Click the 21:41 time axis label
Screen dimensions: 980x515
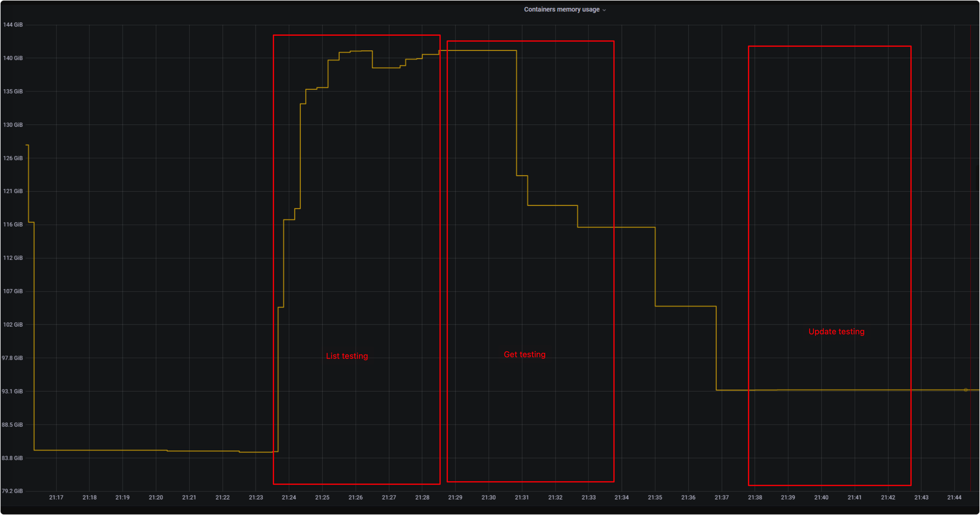pos(855,497)
